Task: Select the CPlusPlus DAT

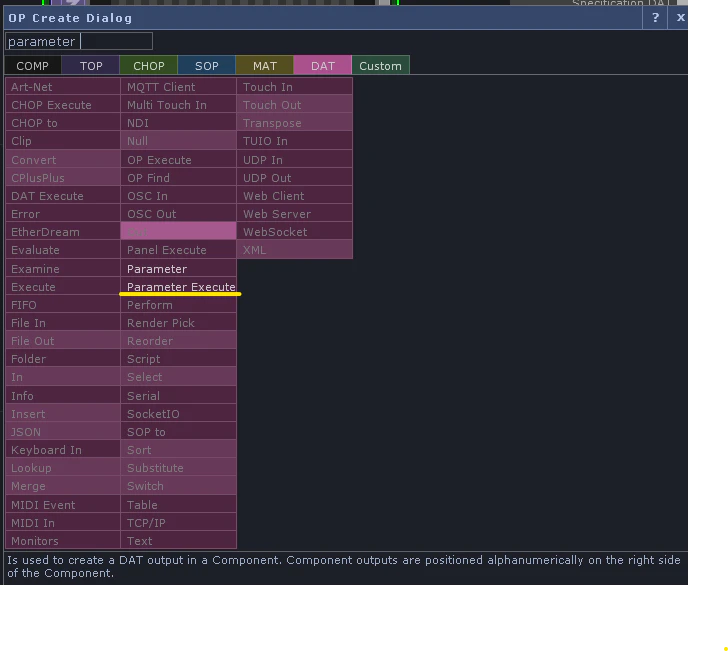Action: coord(63,178)
